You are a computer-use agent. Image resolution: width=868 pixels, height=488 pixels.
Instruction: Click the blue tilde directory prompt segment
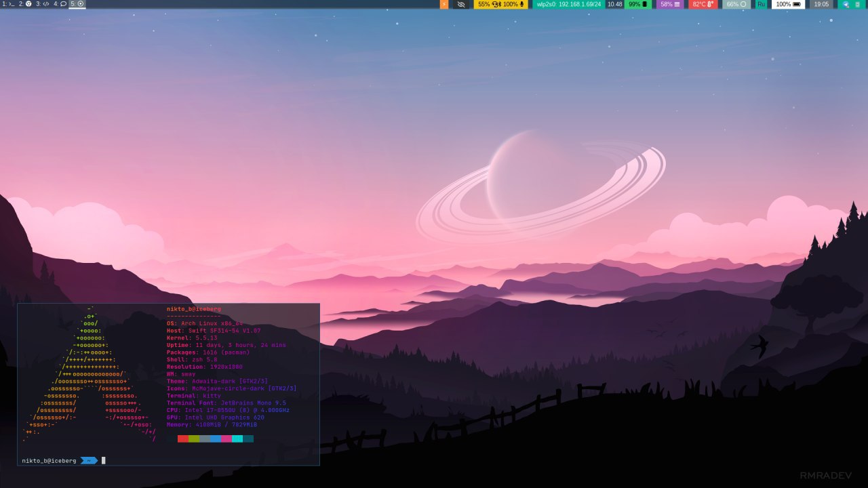[89, 460]
